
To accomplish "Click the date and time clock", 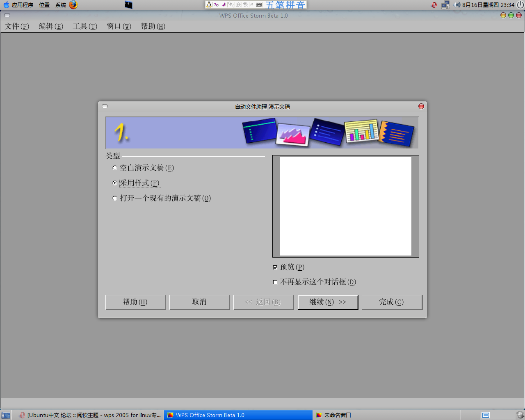I will pyautogui.click(x=488, y=5).
